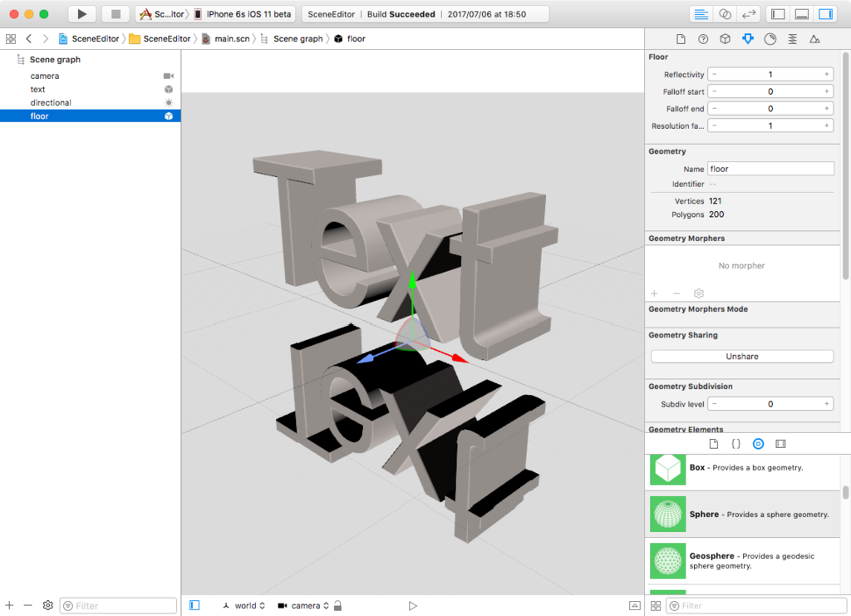Toggle the navigator panel

[778, 14]
